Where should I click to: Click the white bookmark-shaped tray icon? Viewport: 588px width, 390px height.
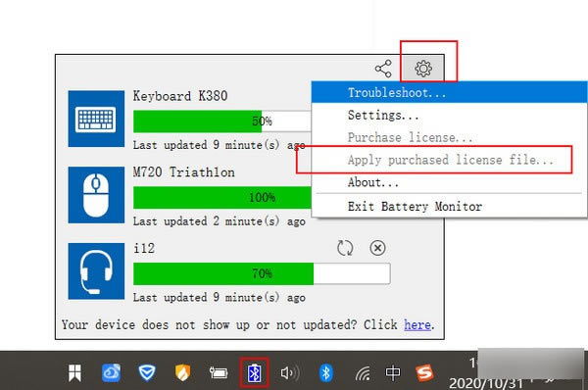pyautogui.click(x=75, y=372)
